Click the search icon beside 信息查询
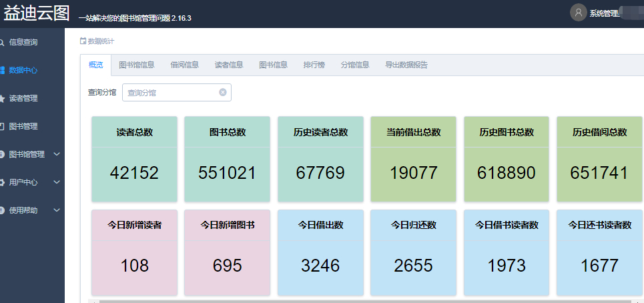 pos(2,42)
